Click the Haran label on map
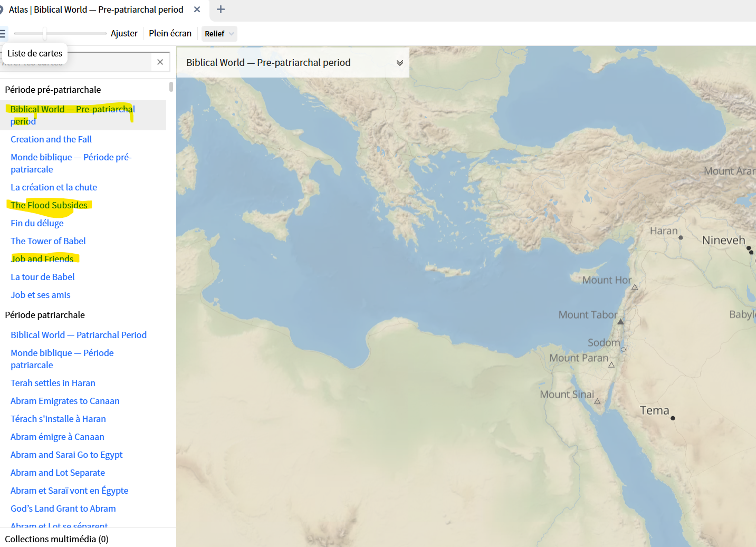Screen dimensions: 756x547 [664, 231]
